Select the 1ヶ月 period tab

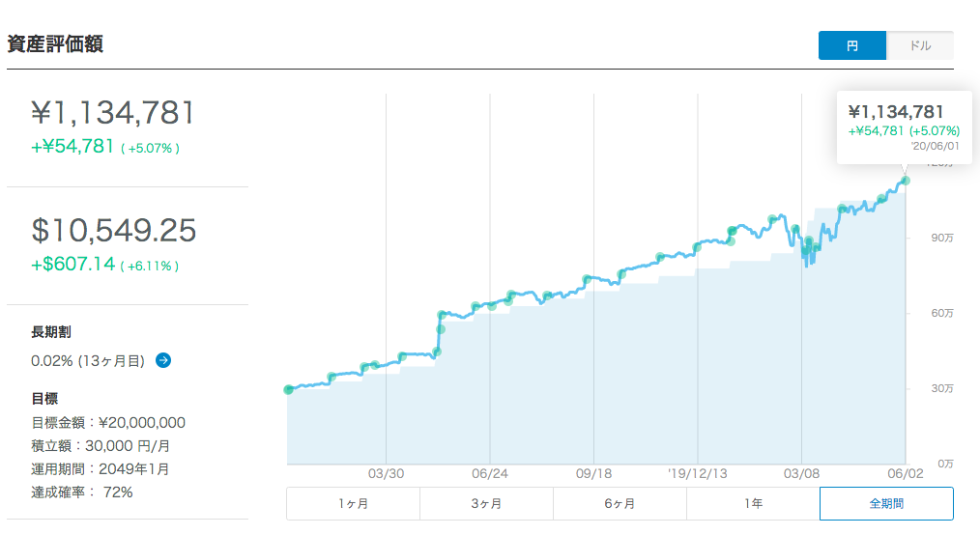click(353, 503)
